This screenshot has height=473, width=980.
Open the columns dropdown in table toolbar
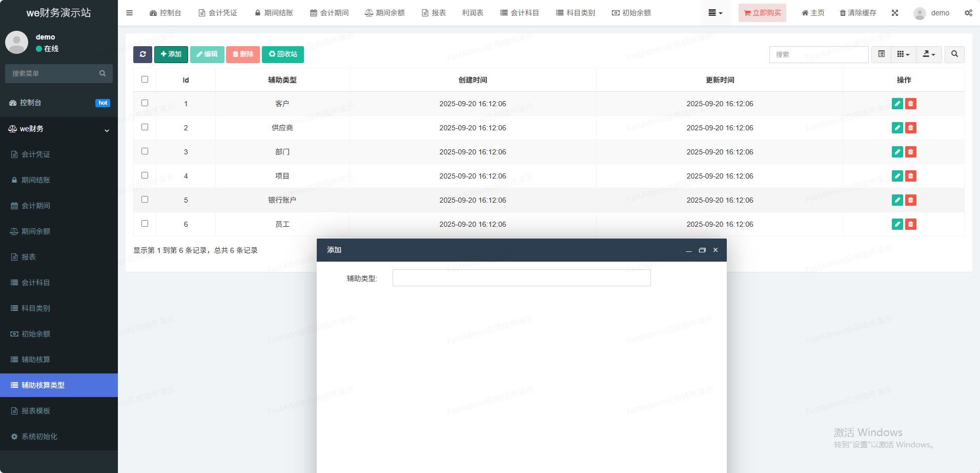(903, 54)
